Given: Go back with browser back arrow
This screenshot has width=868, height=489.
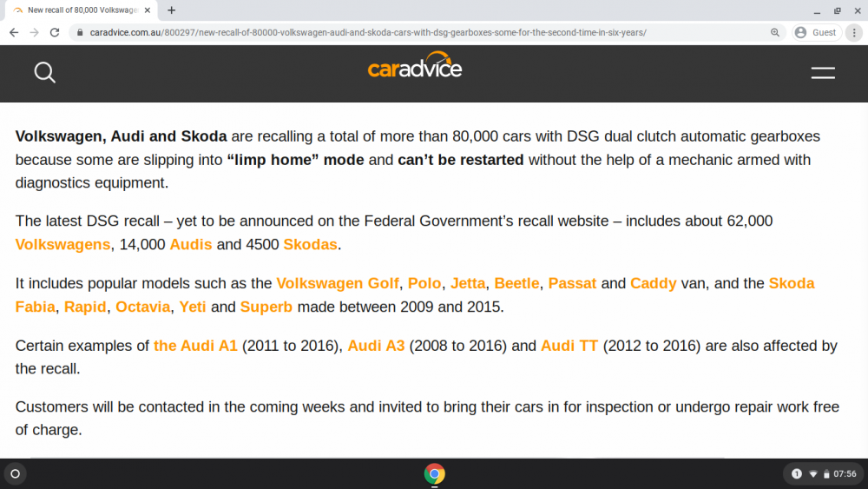Looking at the screenshot, I should click(x=14, y=33).
